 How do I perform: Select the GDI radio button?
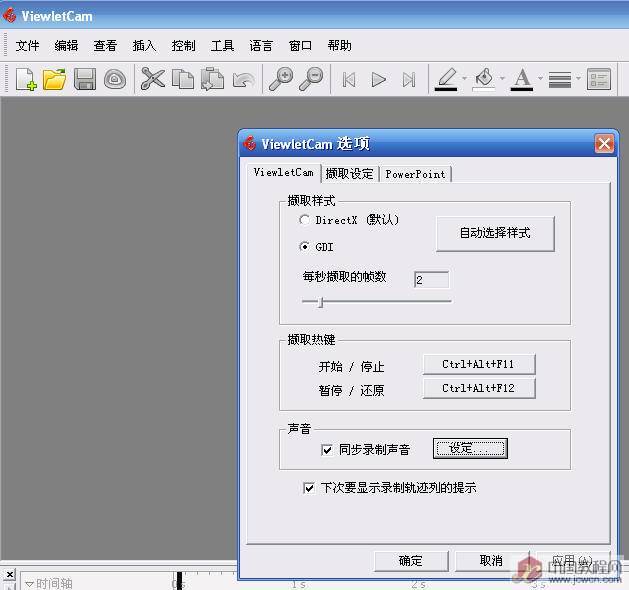point(304,247)
